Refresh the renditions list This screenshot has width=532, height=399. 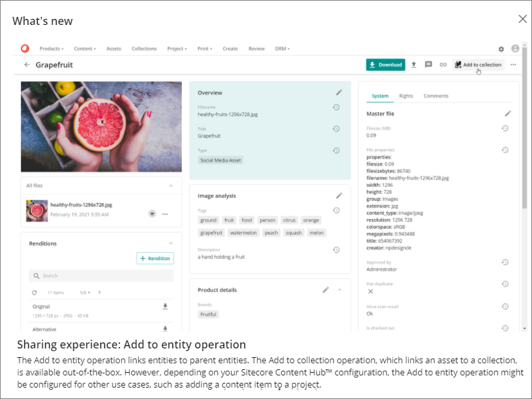pyautogui.click(x=34, y=293)
